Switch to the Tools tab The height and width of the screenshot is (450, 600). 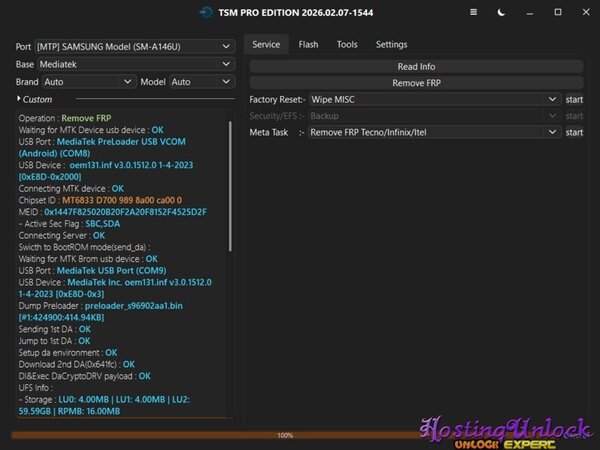[x=347, y=44]
